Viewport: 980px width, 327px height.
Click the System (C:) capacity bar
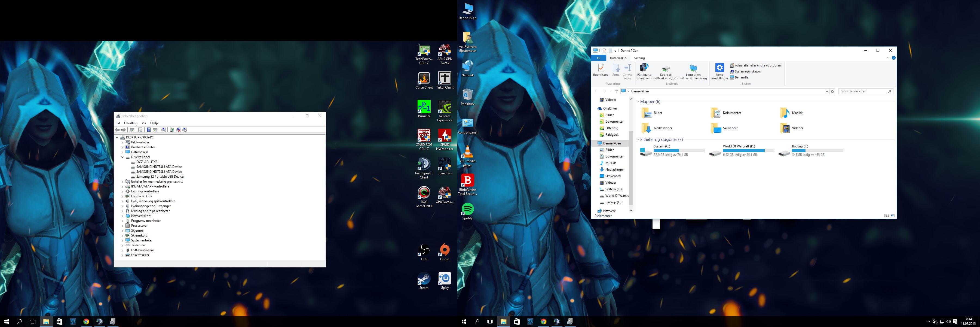pos(679,151)
